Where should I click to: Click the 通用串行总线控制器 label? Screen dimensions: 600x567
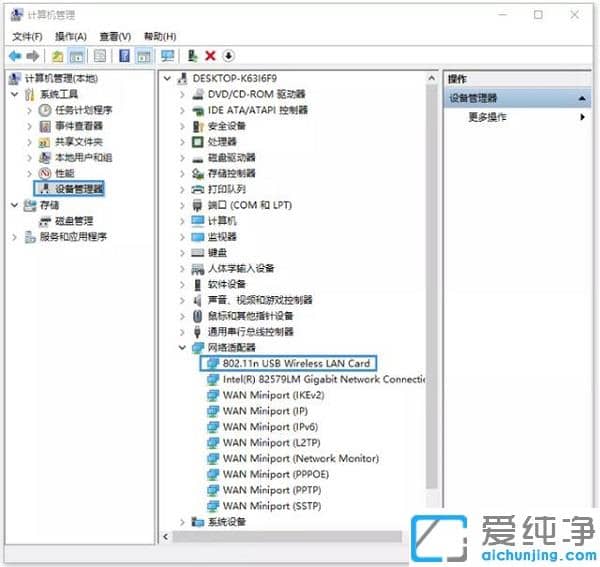click(x=250, y=332)
